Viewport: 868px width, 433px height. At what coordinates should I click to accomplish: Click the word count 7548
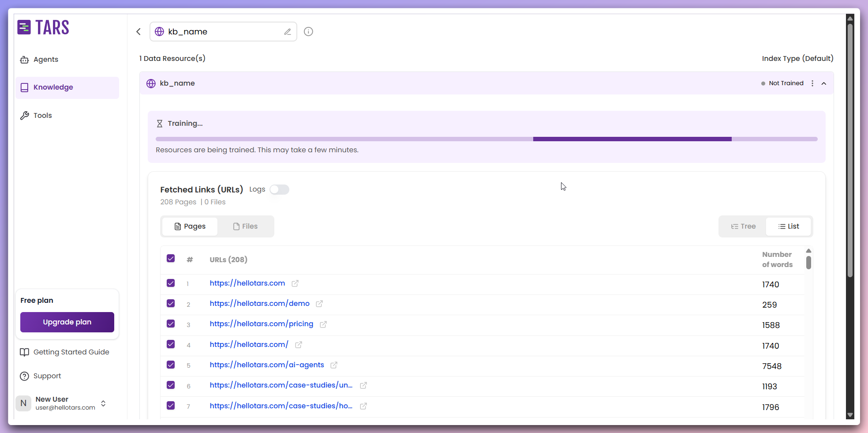(772, 366)
